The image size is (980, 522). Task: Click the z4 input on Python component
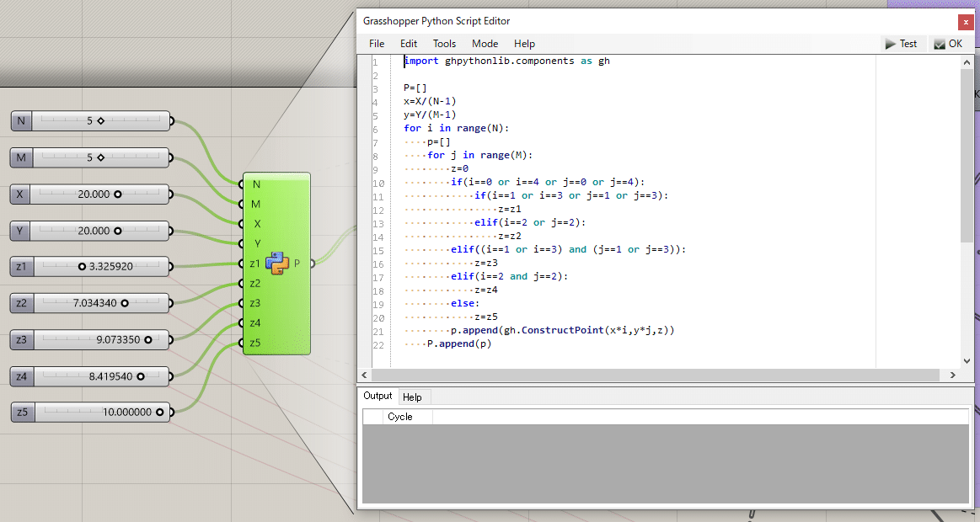point(254,322)
